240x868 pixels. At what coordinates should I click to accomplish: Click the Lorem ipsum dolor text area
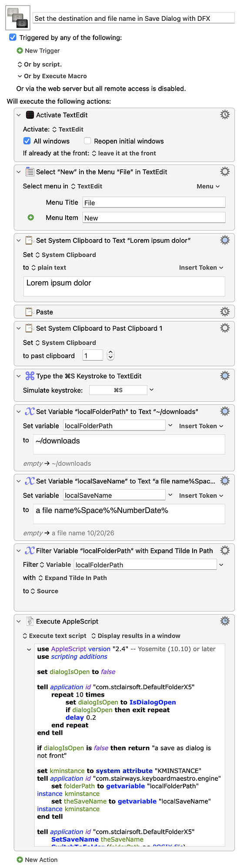pyautogui.click(x=124, y=286)
